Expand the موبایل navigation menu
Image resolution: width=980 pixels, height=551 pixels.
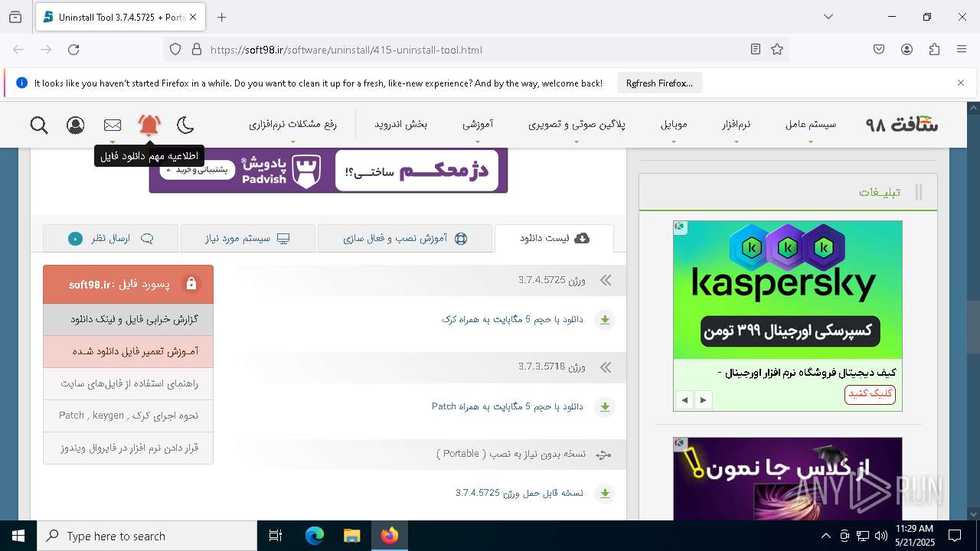(674, 124)
